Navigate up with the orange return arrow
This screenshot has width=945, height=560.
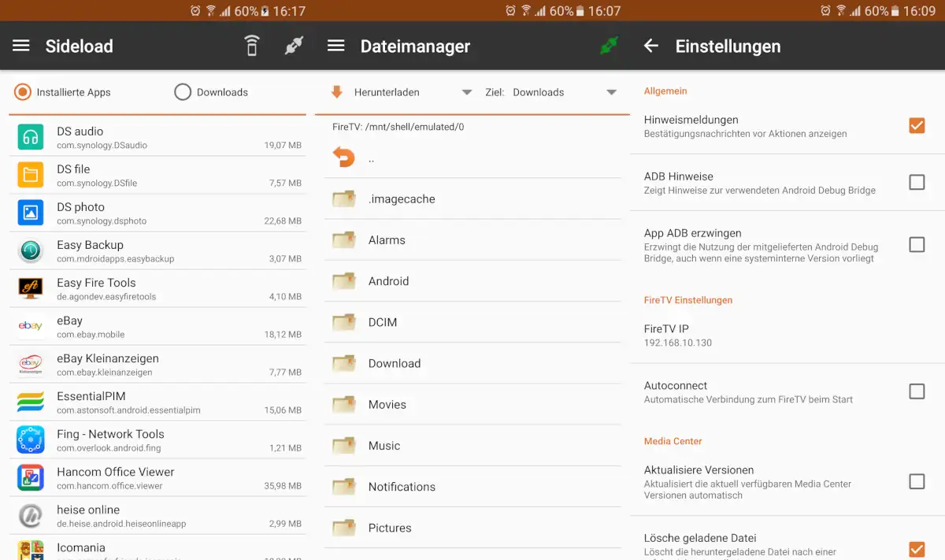point(344,158)
